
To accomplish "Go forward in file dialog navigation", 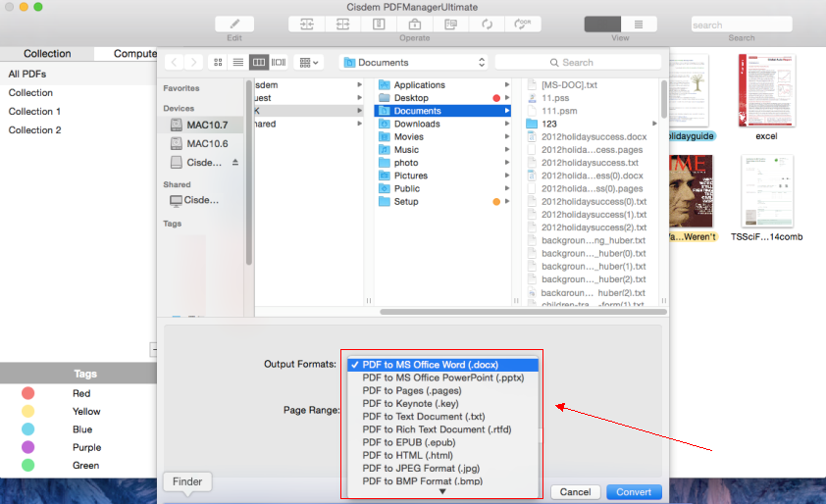I will click(x=193, y=62).
